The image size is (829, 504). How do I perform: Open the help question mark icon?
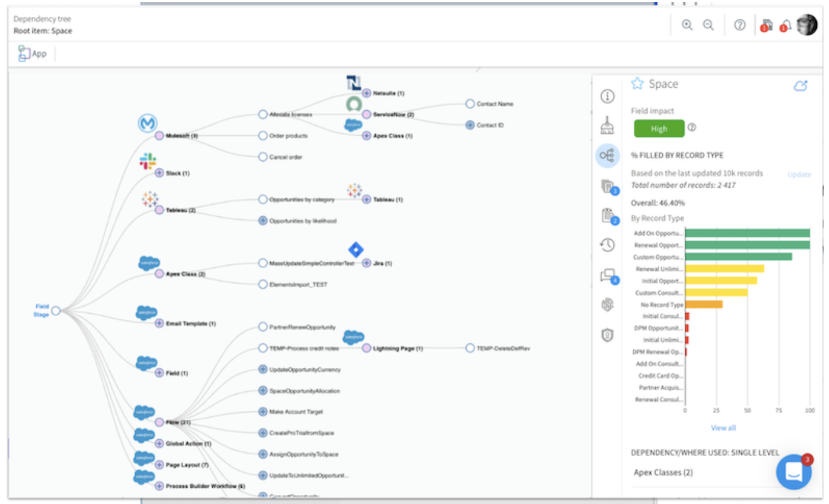(x=739, y=25)
